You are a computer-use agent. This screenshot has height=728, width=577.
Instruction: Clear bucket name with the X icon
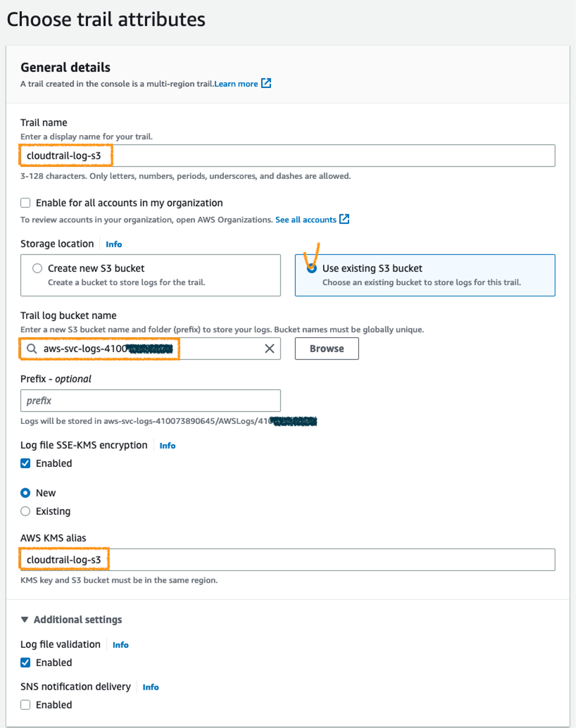[269, 349]
